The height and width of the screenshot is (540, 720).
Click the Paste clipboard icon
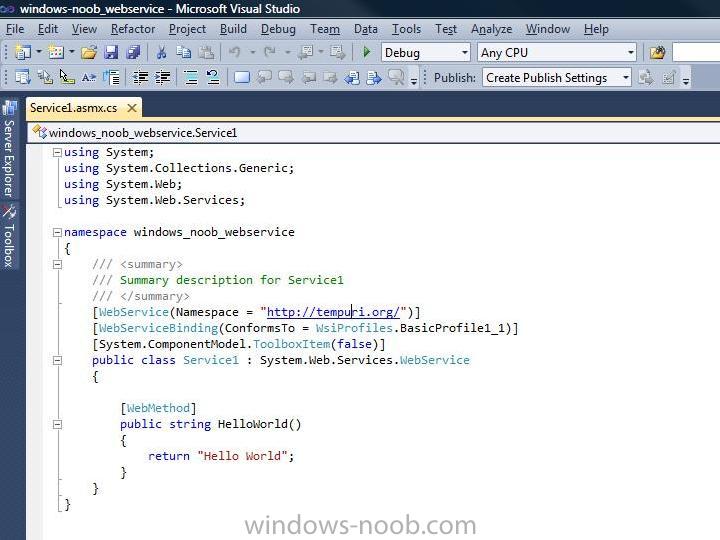pyautogui.click(x=206, y=52)
